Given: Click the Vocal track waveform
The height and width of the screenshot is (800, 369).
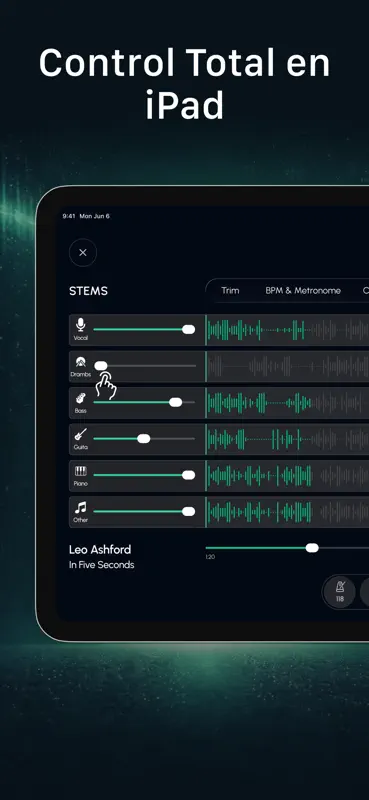Looking at the screenshot, I should pyautogui.click(x=287, y=330).
